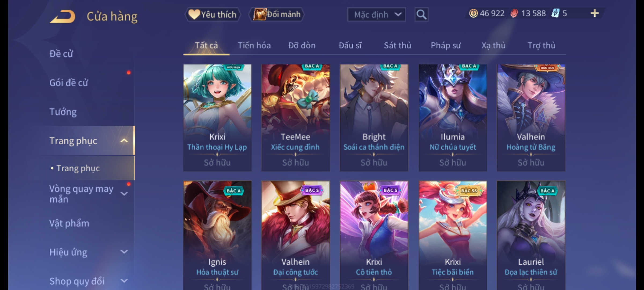Collapse the Trang phục sidebar section
644x290 pixels.
point(124,141)
